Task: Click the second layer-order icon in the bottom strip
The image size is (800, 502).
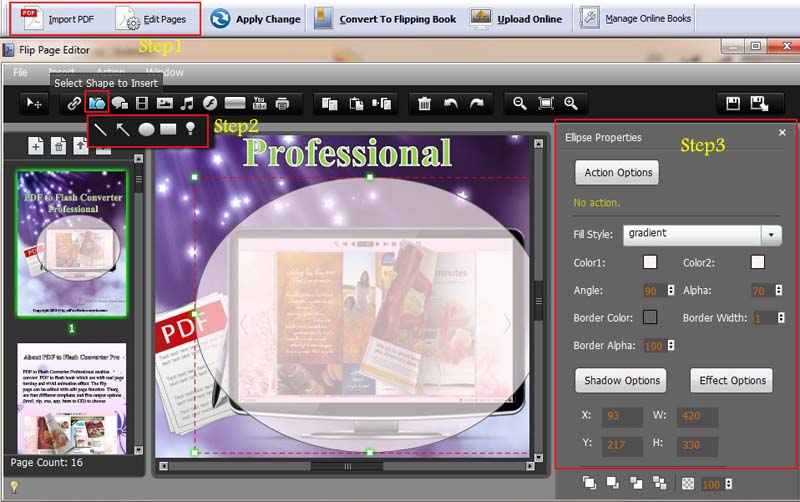Action: (613, 483)
